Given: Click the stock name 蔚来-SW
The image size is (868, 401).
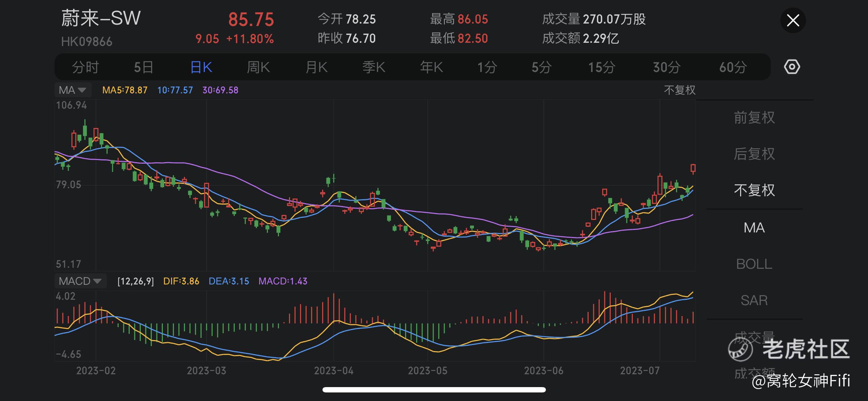Looking at the screenshot, I should click(101, 18).
